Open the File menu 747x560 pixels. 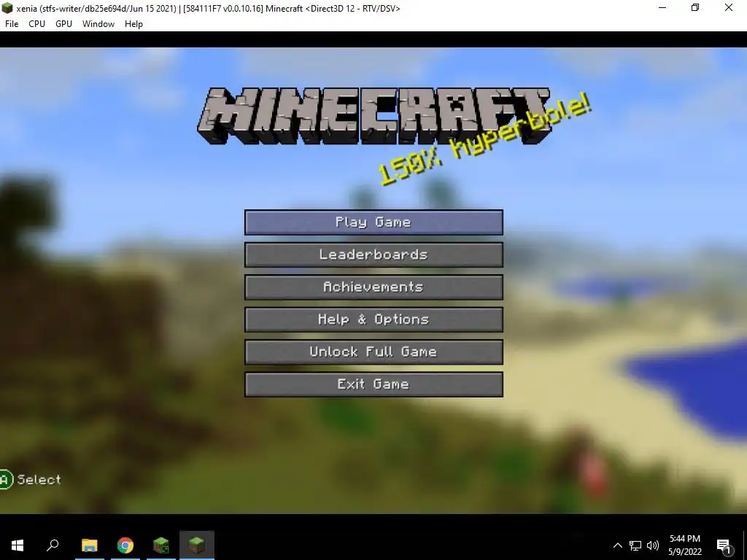coord(12,24)
